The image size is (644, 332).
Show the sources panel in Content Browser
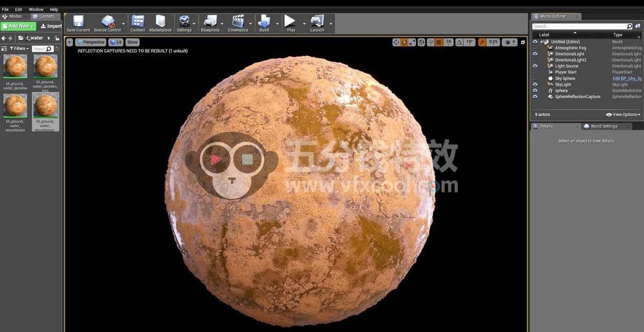4,48
